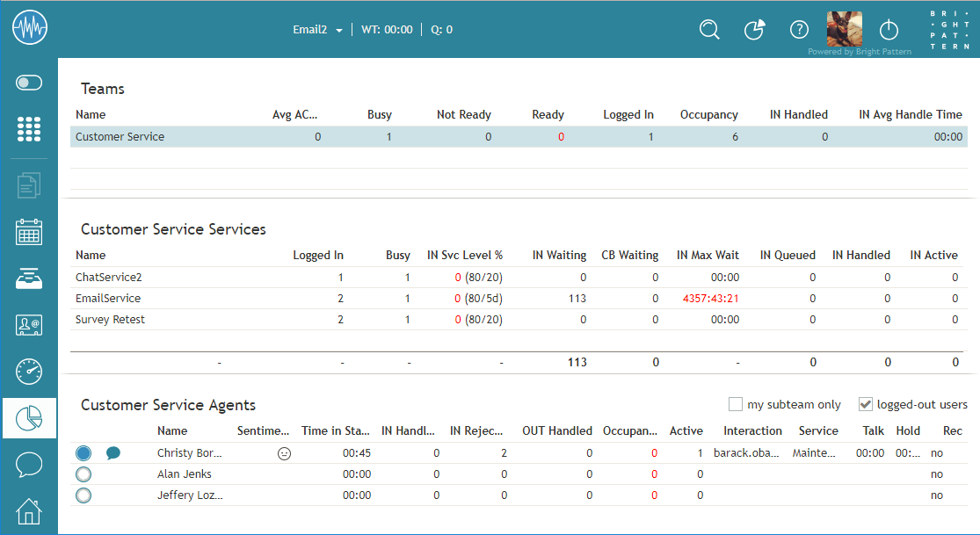Click the chat bubble icon beside Christy Bor...
Image resolution: width=980 pixels, height=535 pixels.
point(113,453)
